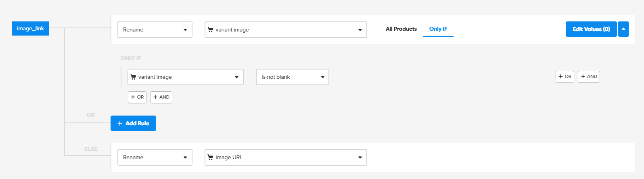Viewport: 644px width, 179px height.
Task: Click the image_link field tag
Action: 30,28
